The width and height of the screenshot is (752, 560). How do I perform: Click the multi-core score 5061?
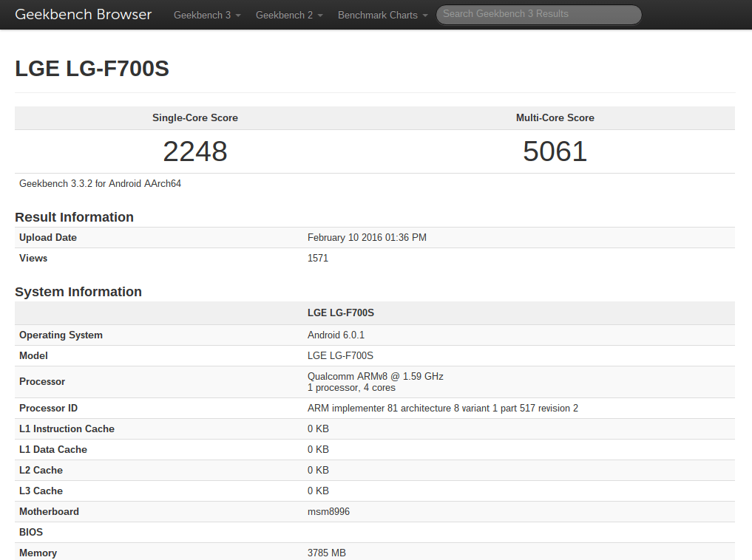[x=555, y=151]
